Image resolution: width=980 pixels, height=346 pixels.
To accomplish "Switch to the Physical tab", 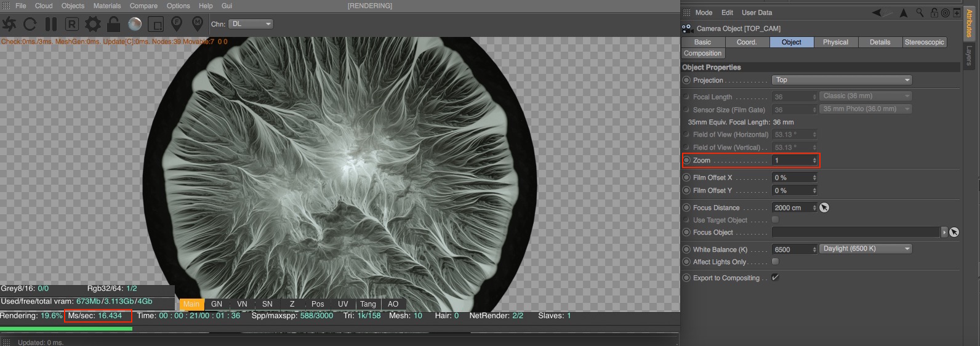I will [835, 42].
